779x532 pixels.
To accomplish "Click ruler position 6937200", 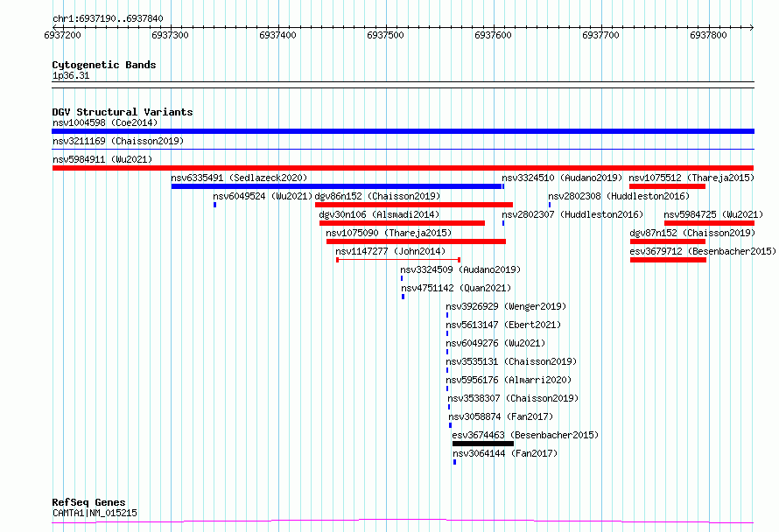I will (x=63, y=35).
